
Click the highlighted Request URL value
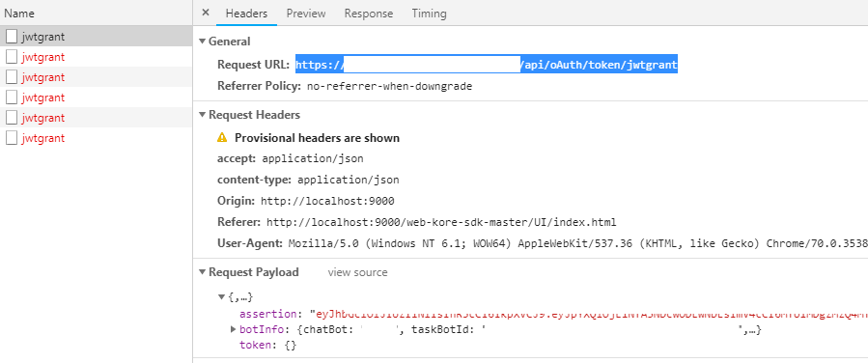(486, 65)
